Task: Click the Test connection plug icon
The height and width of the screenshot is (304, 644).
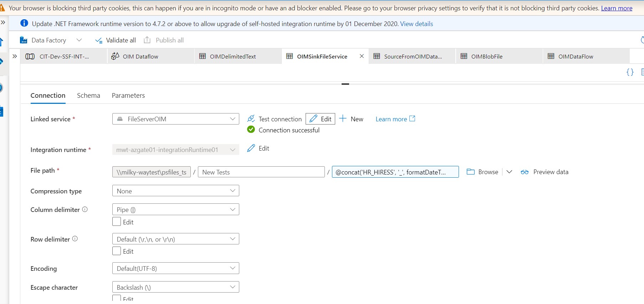Action: (x=251, y=118)
